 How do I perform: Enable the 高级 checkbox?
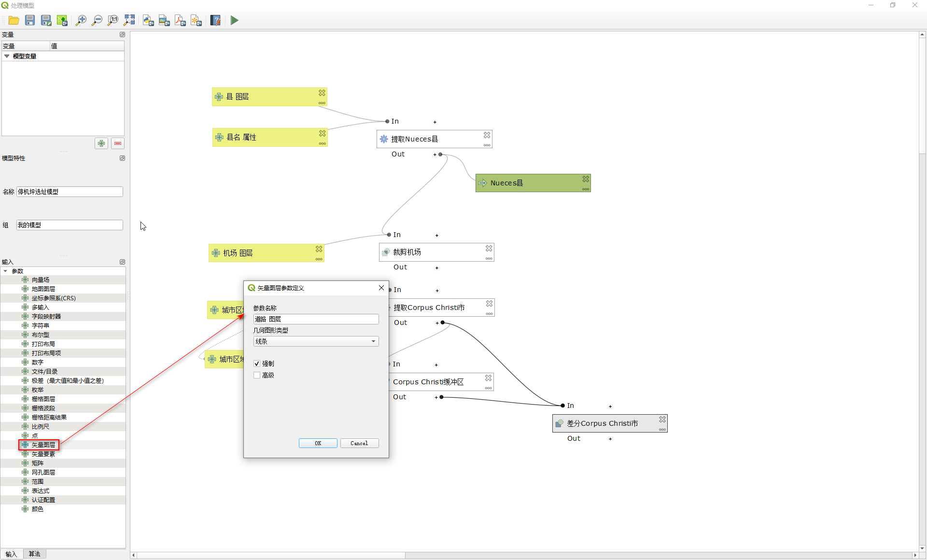[x=257, y=375]
